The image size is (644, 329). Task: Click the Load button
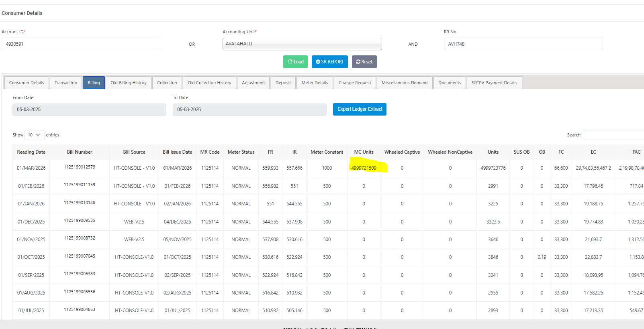coord(295,62)
